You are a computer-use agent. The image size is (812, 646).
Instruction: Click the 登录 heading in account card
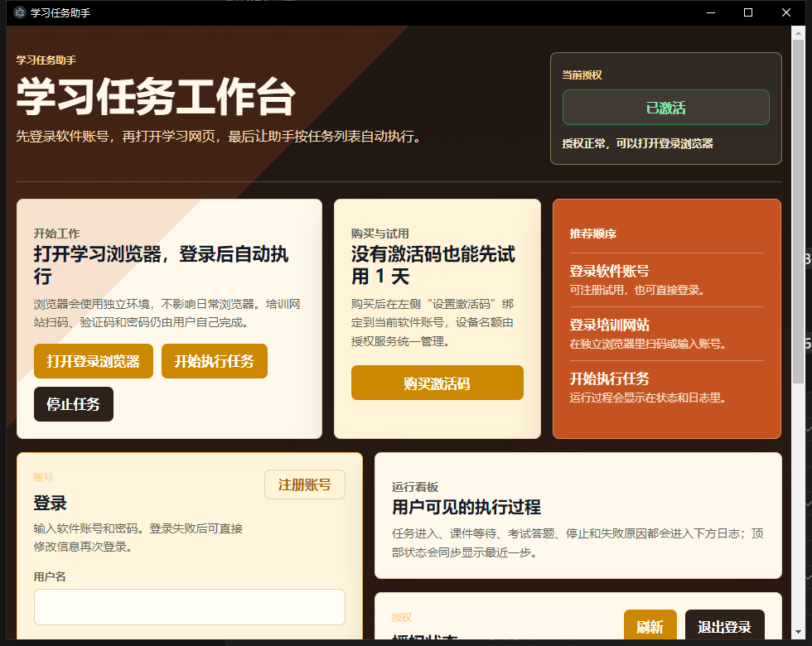coord(51,503)
